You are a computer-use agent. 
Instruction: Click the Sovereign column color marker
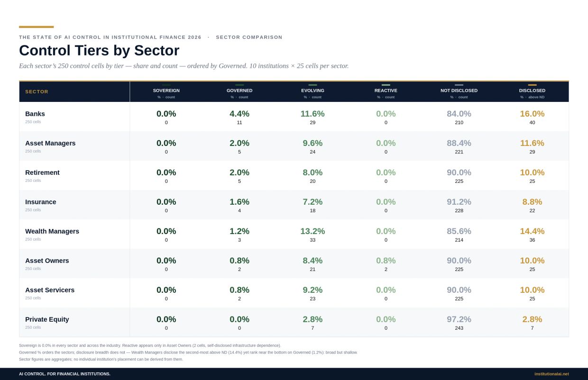(166, 85)
